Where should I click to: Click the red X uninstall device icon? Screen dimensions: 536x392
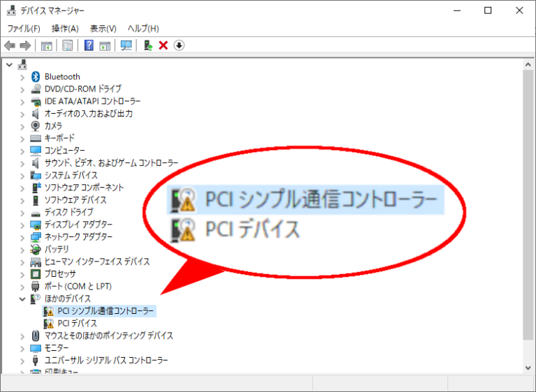click(163, 45)
